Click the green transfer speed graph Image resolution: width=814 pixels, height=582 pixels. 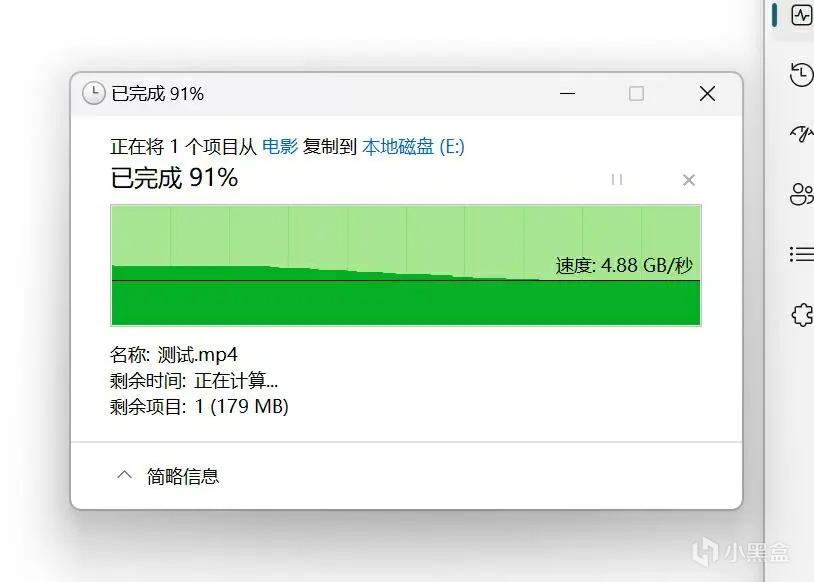406,265
